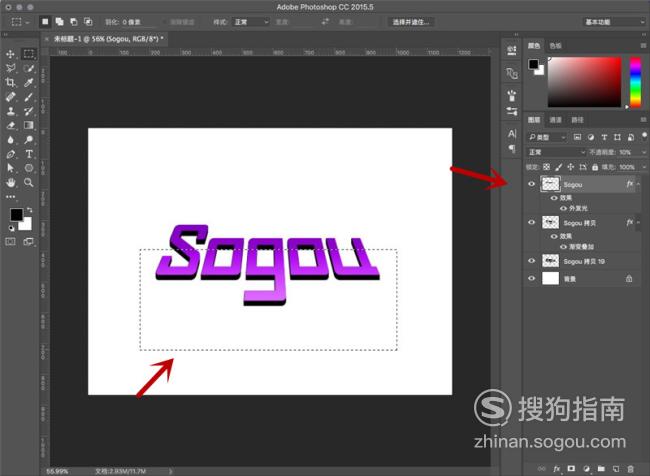This screenshot has width=650, height=476.
Task: Select the Path Selection tool
Action: tap(10, 168)
